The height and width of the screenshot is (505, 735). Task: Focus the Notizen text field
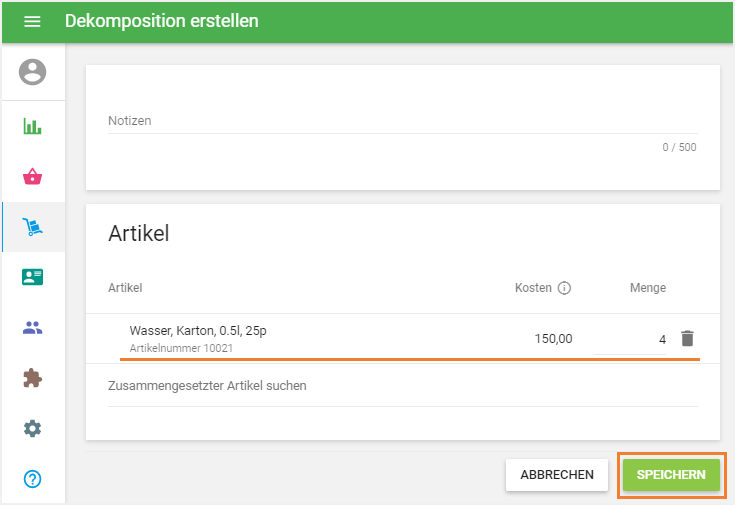tap(402, 121)
